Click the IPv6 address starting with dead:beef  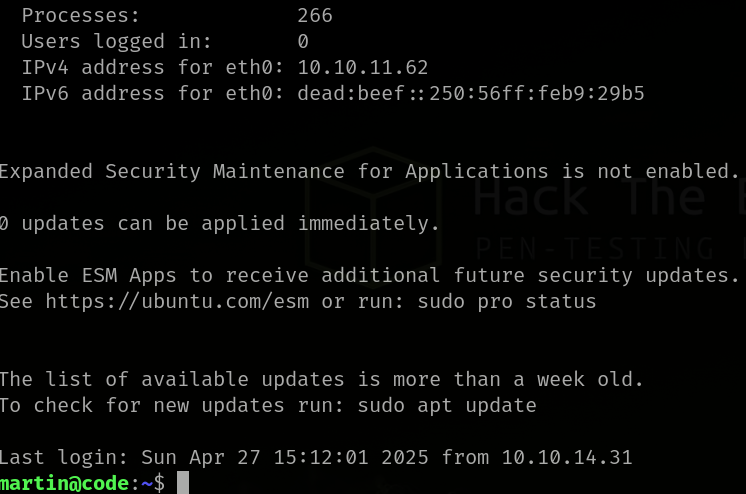470,94
